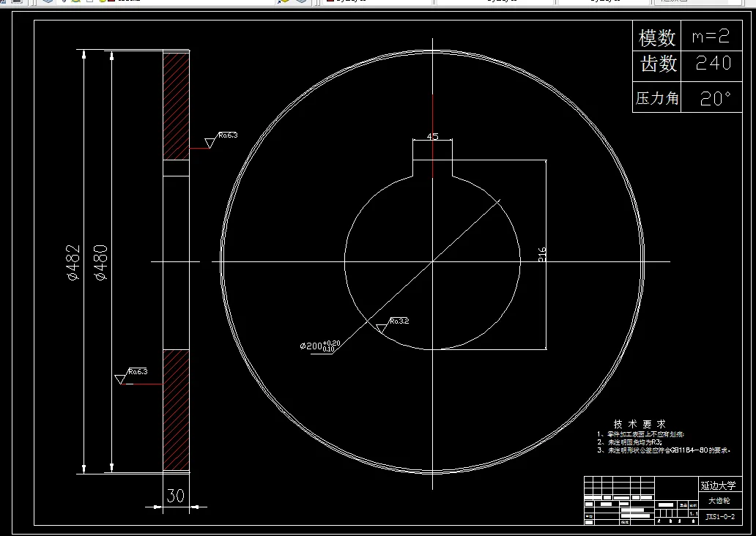
Task: Select the 技术要求 heading text
Action: coord(640,424)
